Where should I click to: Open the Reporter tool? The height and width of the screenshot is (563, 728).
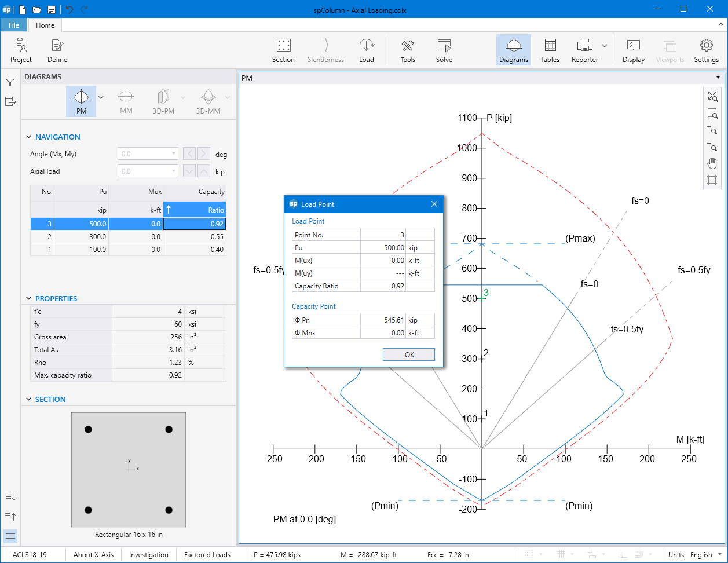[x=584, y=50]
